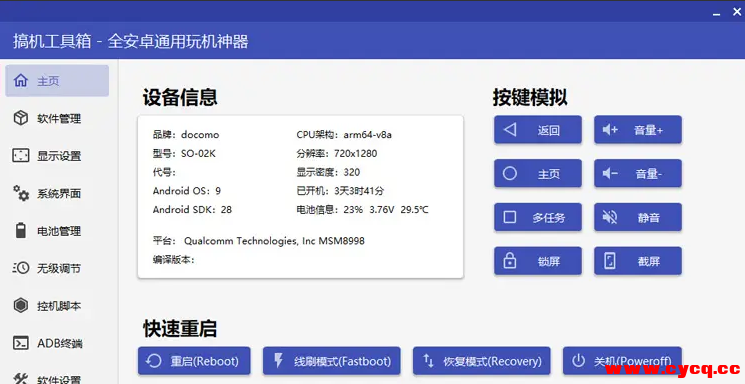Click the square icon on 多任务 button
The image size is (745, 384).
[x=510, y=217]
